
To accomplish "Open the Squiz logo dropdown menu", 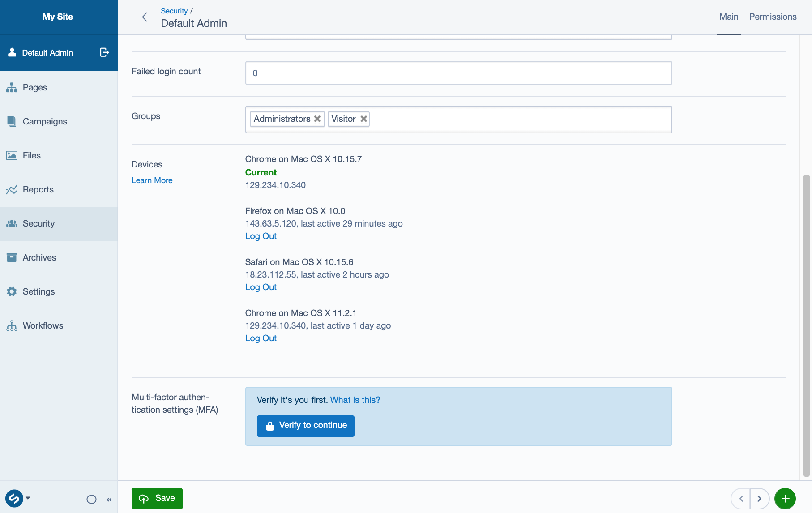I will (x=19, y=498).
